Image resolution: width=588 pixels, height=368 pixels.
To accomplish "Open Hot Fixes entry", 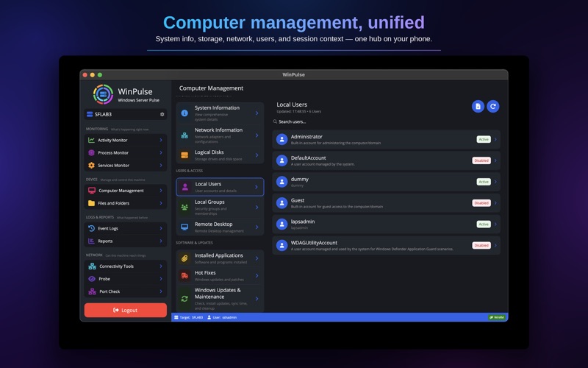I will 220,276.
